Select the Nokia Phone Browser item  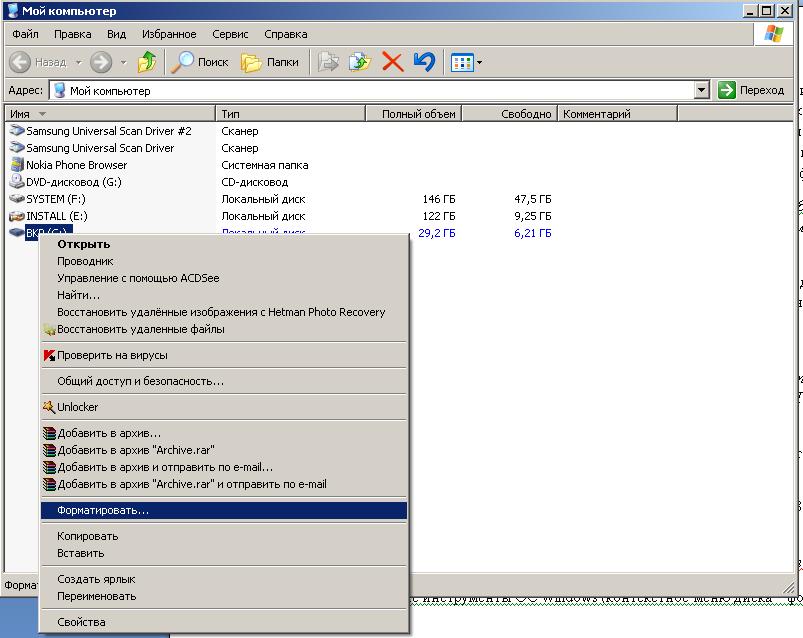pyautogui.click(x=76, y=165)
